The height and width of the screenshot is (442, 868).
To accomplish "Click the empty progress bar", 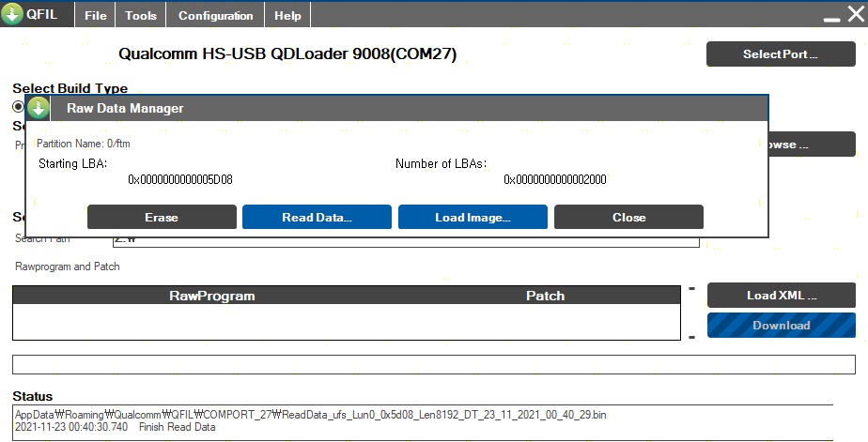I will click(434, 364).
